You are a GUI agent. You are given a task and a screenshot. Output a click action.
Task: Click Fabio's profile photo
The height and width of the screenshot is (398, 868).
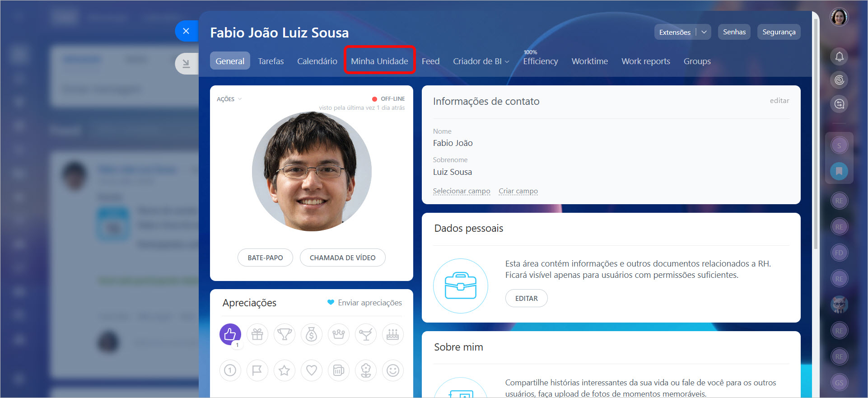[x=312, y=172]
